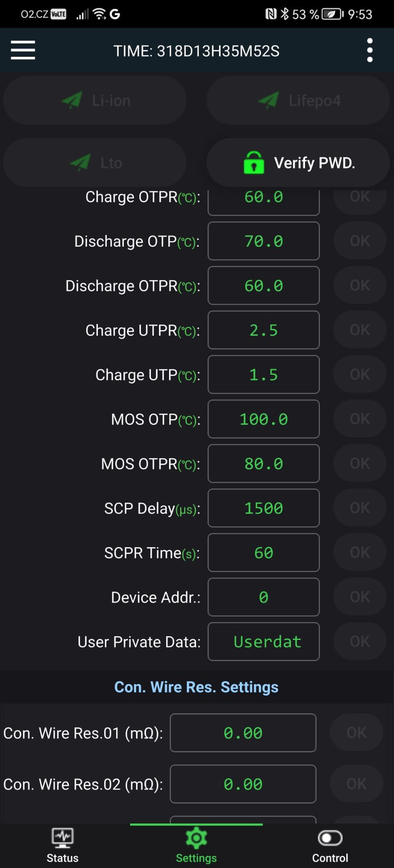The height and width of the screenshot is (868, 394).
Task: Edit the User Private Data field
Action: tap(264, 642)
